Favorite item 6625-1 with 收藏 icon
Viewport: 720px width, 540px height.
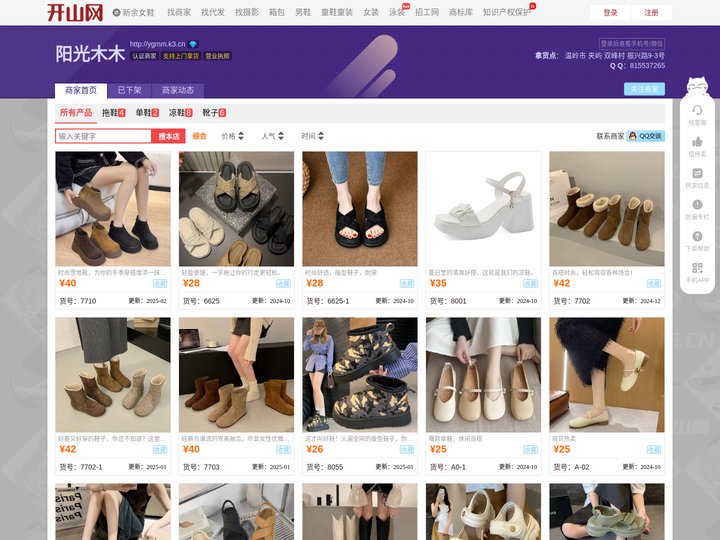[407, 283]
